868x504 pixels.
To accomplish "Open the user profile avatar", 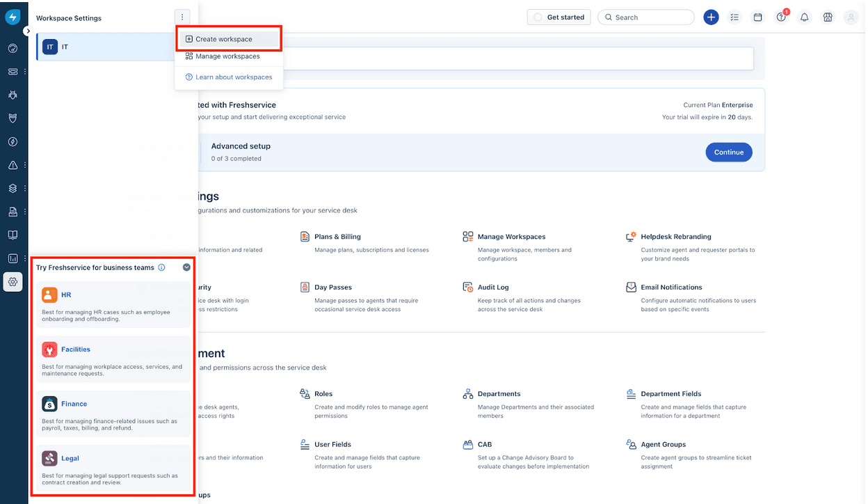I will (x=851, y=17).
